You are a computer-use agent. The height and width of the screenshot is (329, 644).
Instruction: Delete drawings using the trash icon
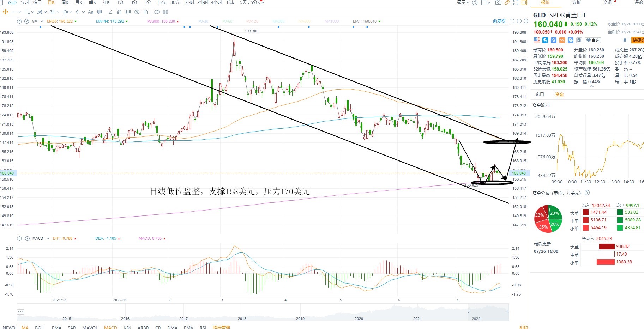click(146, 12)
